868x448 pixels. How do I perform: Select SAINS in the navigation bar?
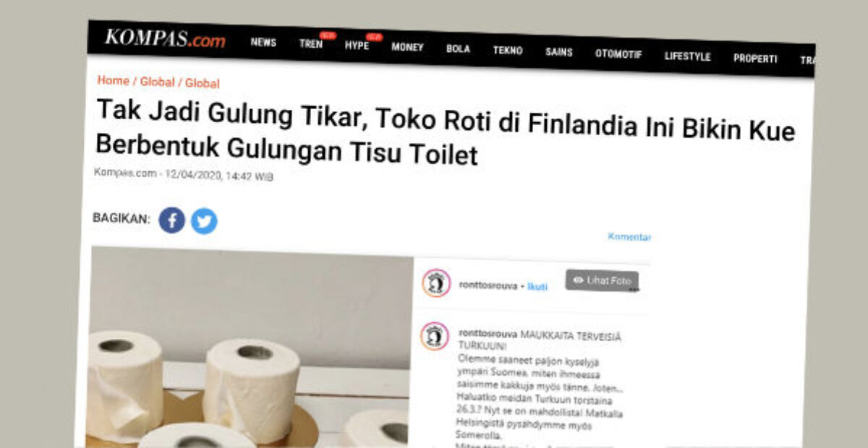click(x=559, y=52)
